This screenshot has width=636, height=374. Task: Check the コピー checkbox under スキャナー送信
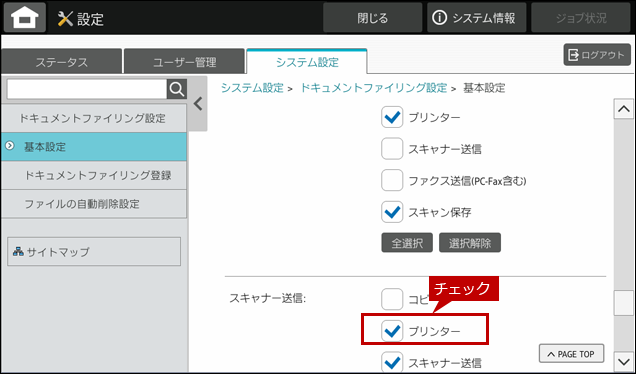(x=392, y=299)
